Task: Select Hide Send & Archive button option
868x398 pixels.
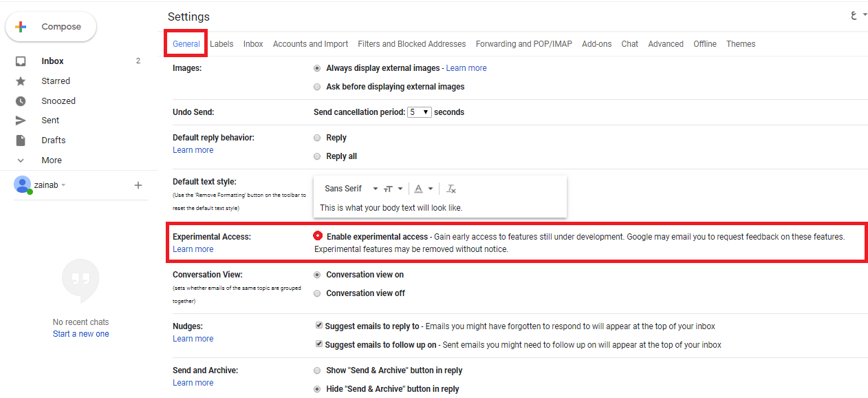Action: [x=317, y=389]
